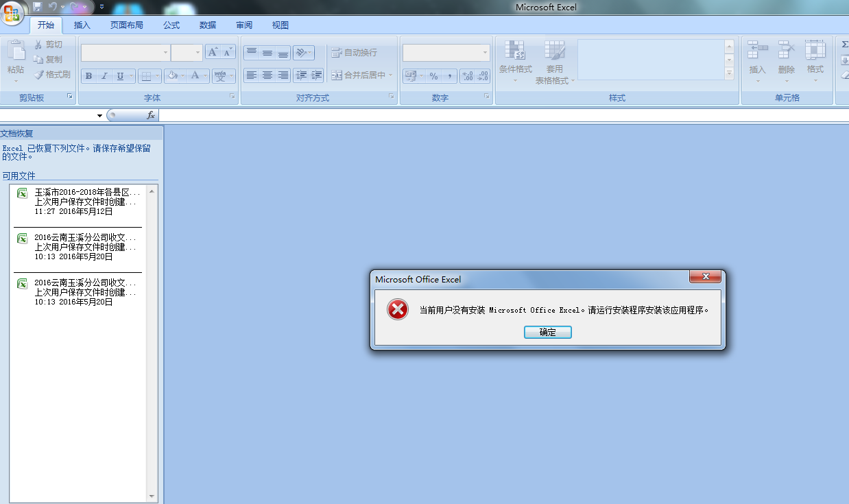This screenshot has width=849, height=504.
Task: Click the Borders icon
Action: pos(146,76)
